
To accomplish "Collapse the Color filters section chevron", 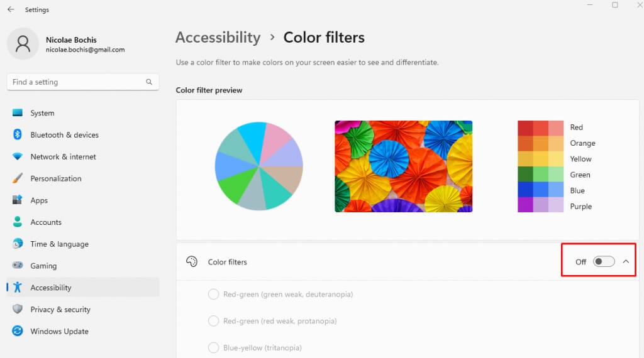I will [x=626, y=261].
